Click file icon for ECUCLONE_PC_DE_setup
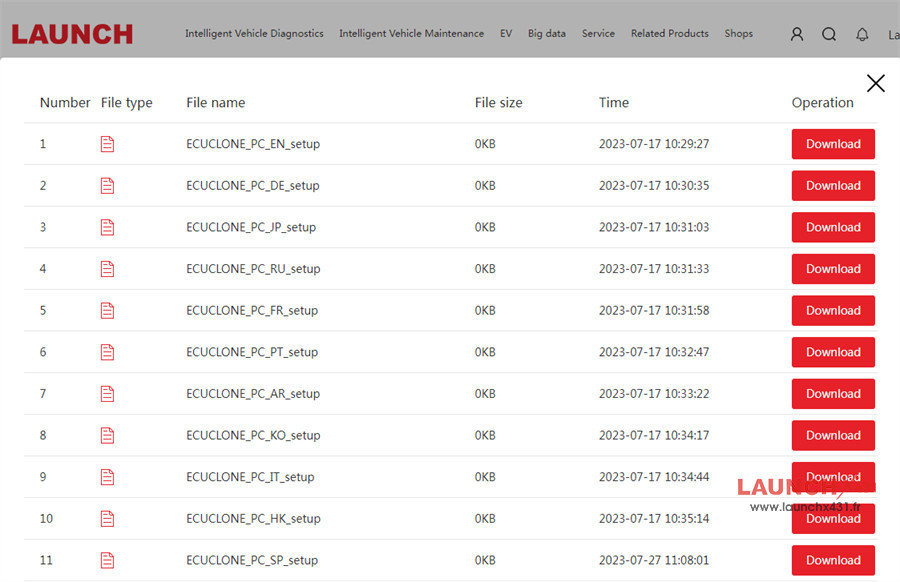The image size is (900, 582). click(x=107, y=186)
